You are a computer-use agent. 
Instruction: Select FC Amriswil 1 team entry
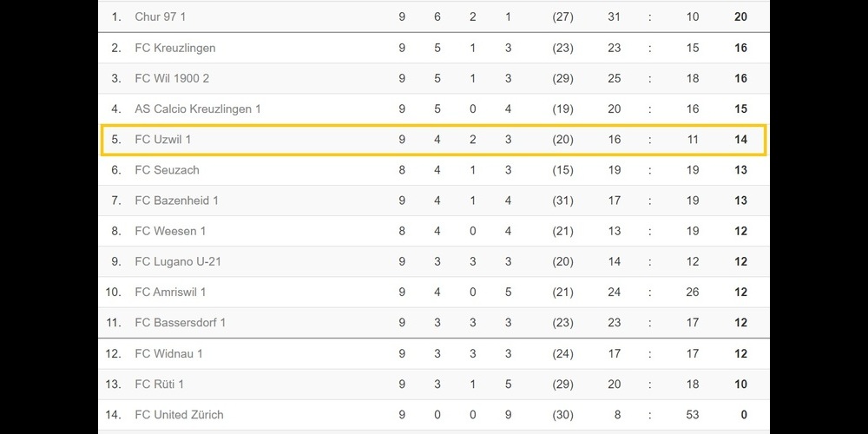click(x=171, y=292)
